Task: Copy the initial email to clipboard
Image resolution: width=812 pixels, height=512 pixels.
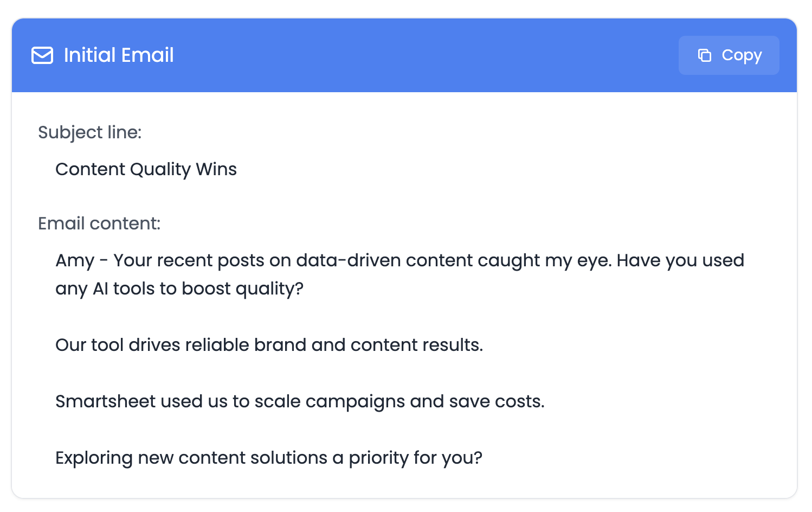Action: [x=729, y=55]
